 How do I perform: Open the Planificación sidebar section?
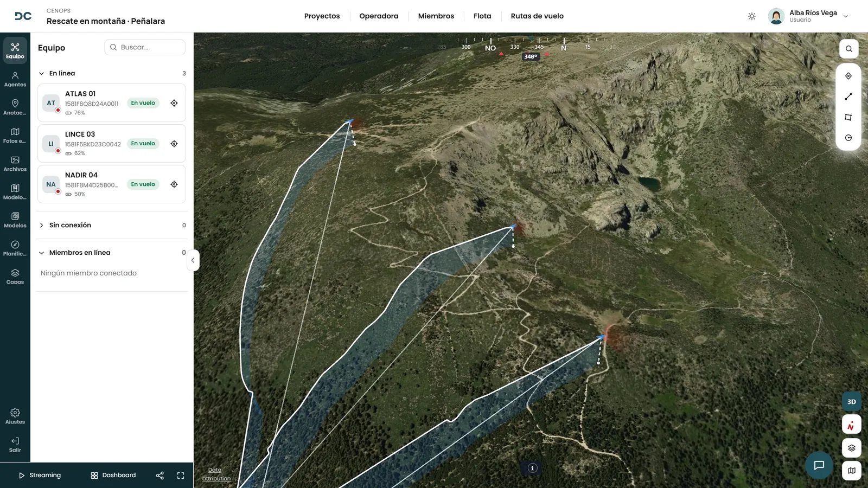tap(15, 248)
